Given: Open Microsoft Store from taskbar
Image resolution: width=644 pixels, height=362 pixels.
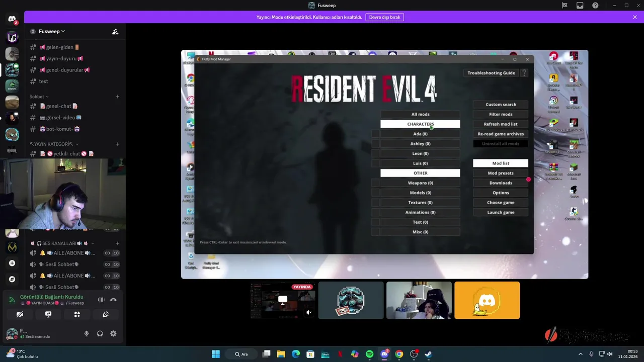Looking at the screenshot, I should pyautogui.click(x=310, y=354).
